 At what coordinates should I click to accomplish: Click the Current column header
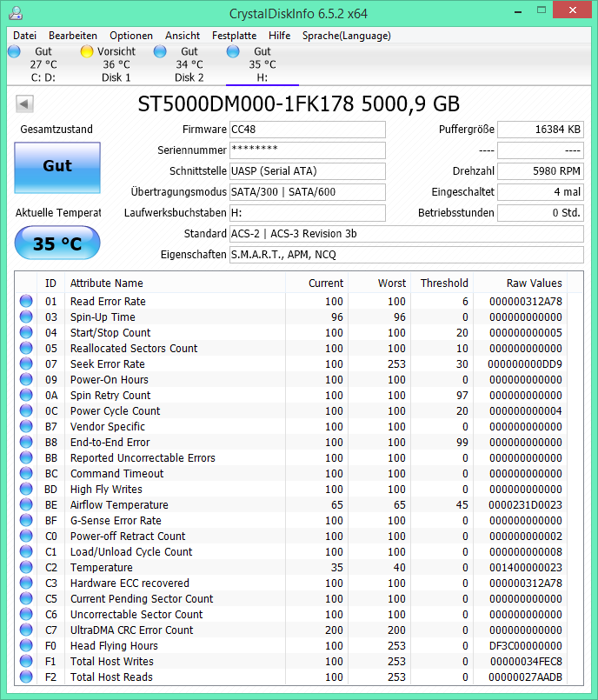(317, 283)
